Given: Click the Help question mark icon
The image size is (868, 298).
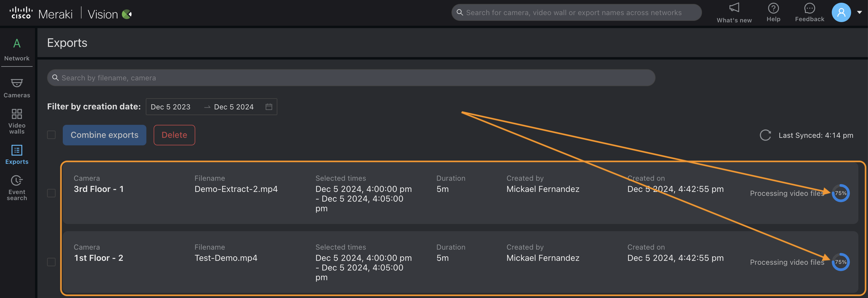Looking at the screenshot, I should 773,8.
